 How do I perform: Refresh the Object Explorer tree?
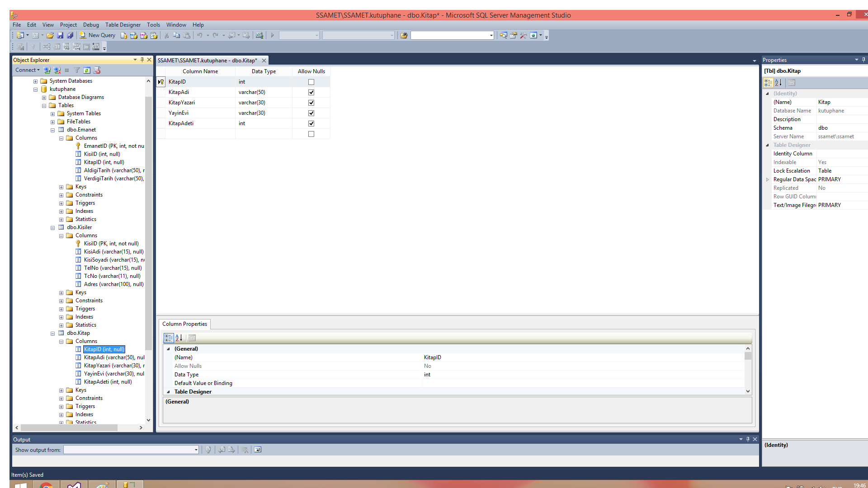(x=87, y=70)
